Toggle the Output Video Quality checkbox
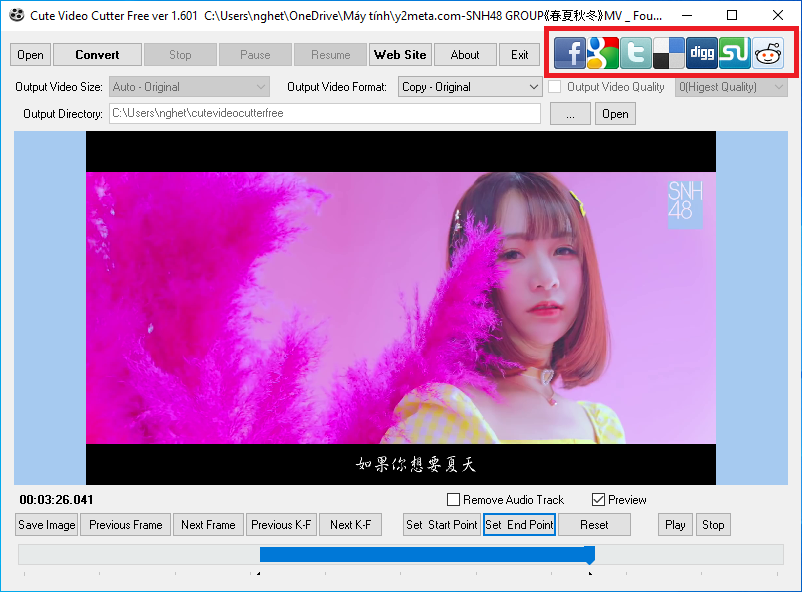 click(x=555, y=87)
